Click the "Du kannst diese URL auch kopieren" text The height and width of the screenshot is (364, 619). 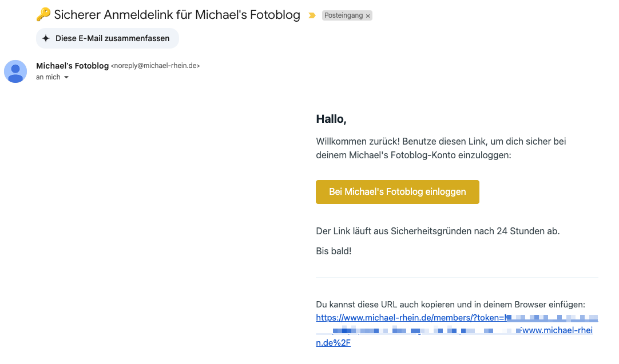pos(450,305)
